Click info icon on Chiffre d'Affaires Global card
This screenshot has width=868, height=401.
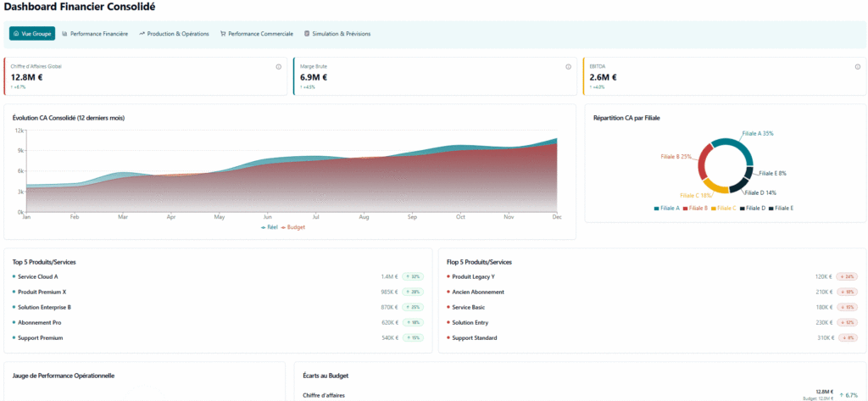point(278,67)
